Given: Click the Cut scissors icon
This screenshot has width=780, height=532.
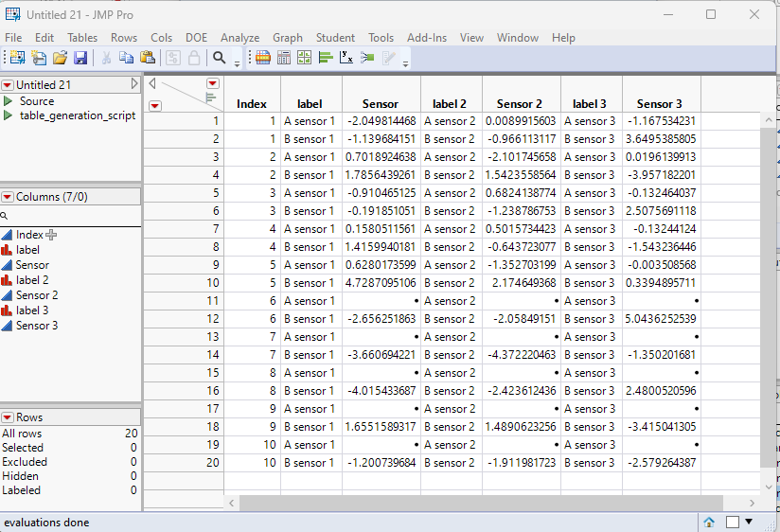Looking at the screenshot, I should coord(106,58).
